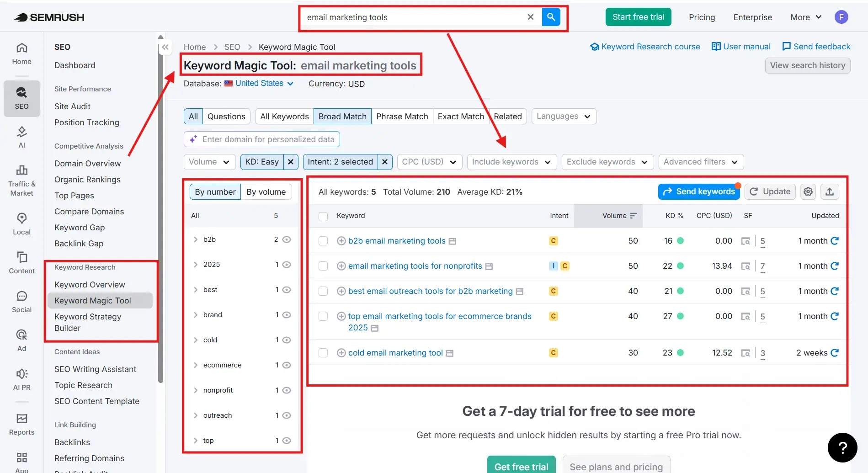Open the Ad section icon

pos(21,340)
